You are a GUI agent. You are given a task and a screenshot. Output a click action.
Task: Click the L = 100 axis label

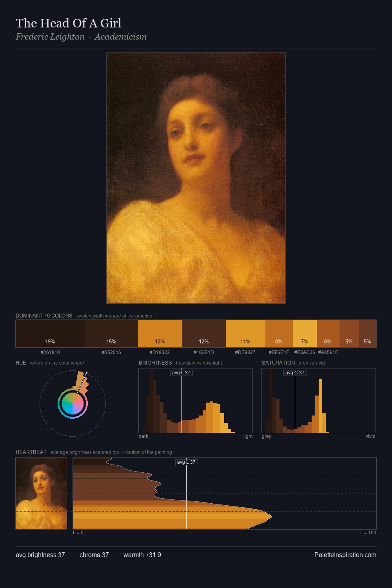(x=368, y=533)
